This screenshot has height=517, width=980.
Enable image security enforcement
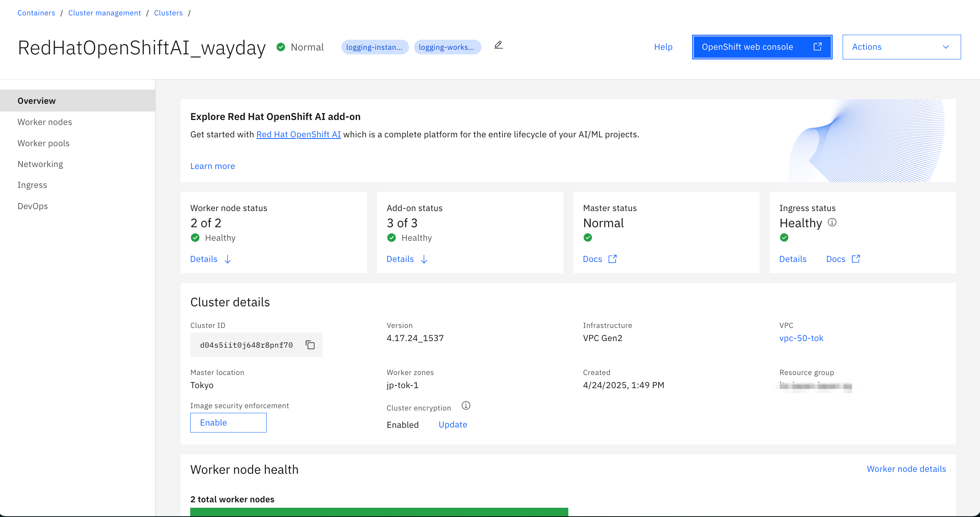click(x=228, y=422)
